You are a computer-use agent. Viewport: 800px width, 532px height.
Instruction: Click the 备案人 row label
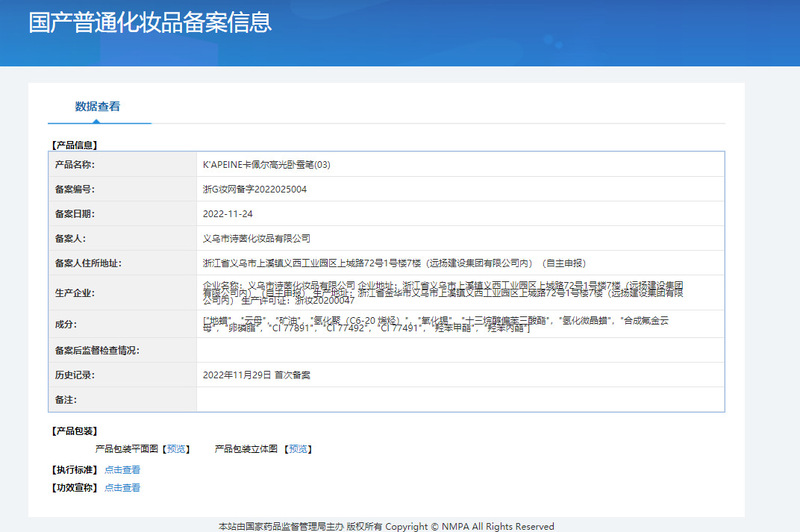click(70, 238)
